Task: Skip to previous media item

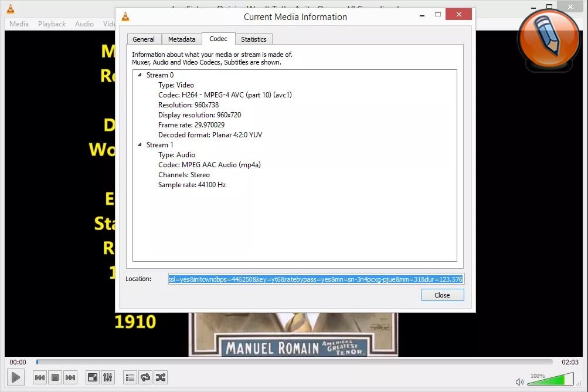Action: 39,377
